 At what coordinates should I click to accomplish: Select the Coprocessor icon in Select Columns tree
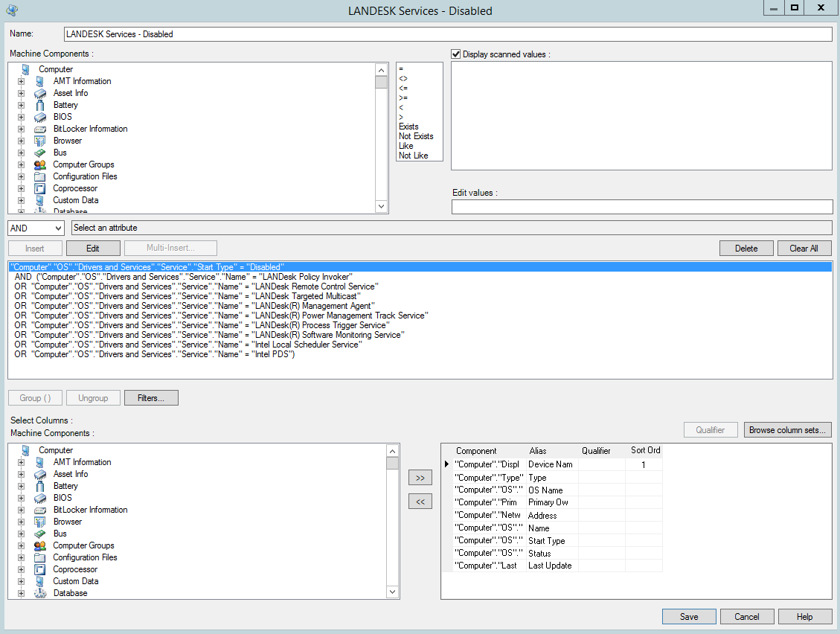[x=40, y=569]
